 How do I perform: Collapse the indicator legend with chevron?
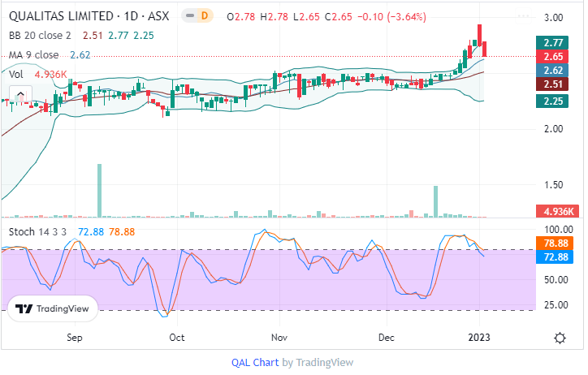[19, 94]
